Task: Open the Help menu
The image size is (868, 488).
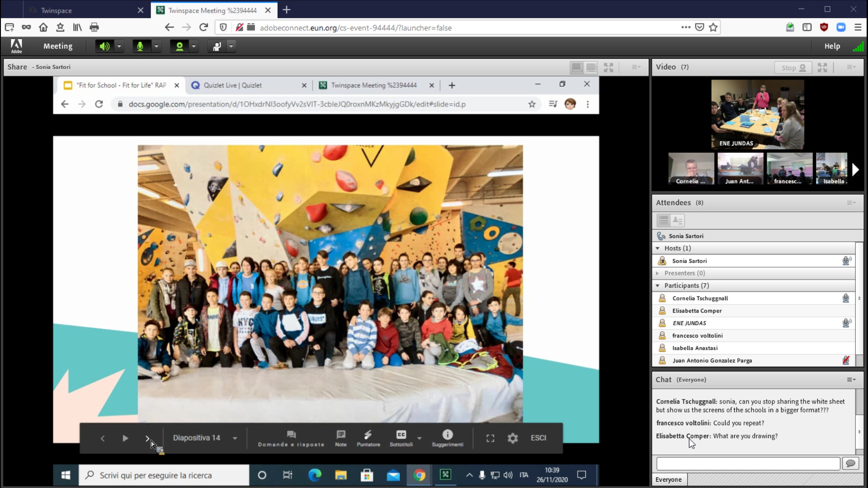Action: pyautogui.click(x=832, y=46)
